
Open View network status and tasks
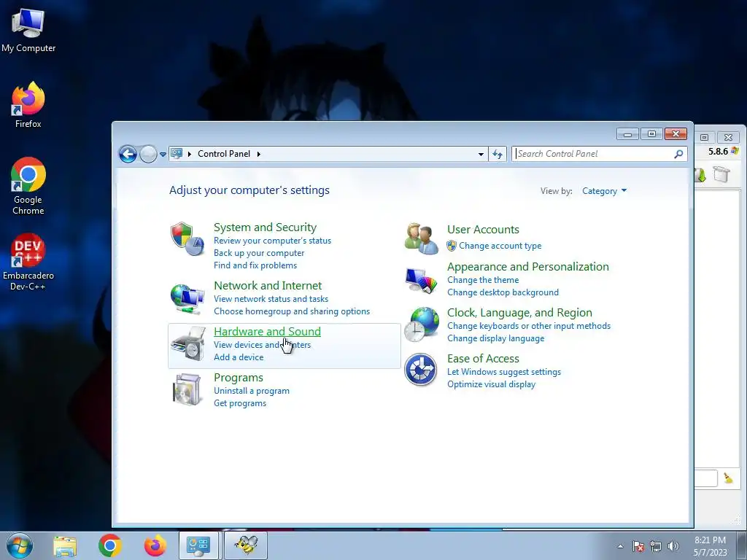271,298
